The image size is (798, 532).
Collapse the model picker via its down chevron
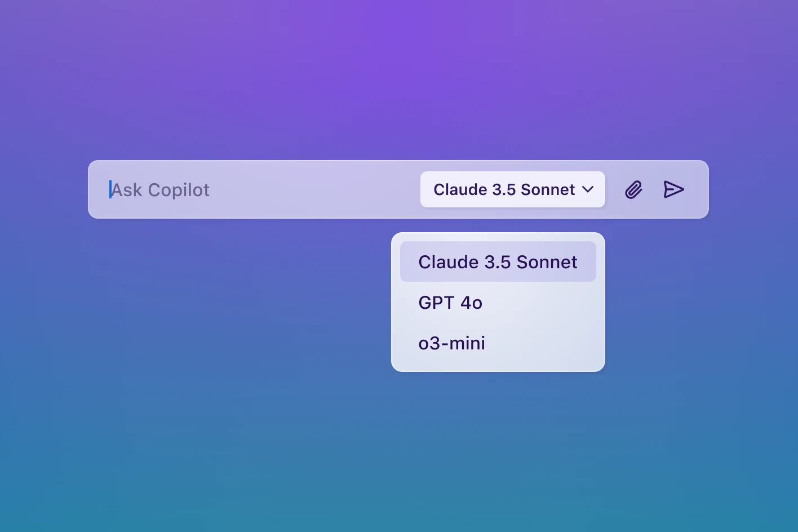tap(588, 190)
